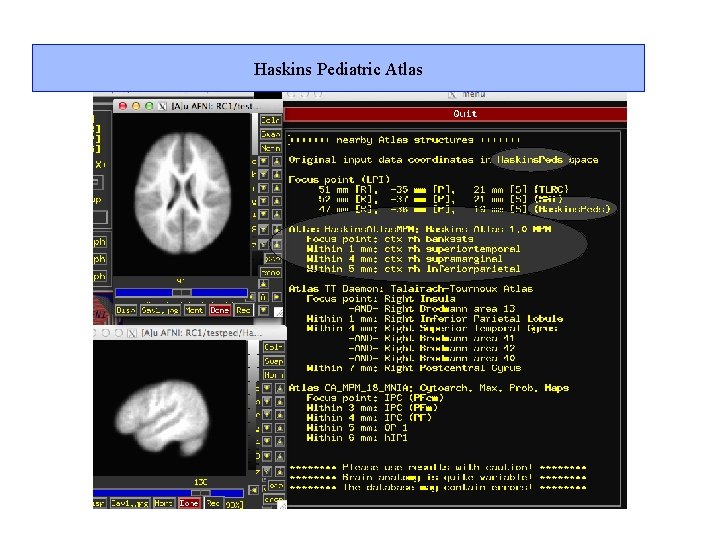Open Mont montage settings in axial viewer
This screenshot has width=720, height=540.
tap(194, 310)
